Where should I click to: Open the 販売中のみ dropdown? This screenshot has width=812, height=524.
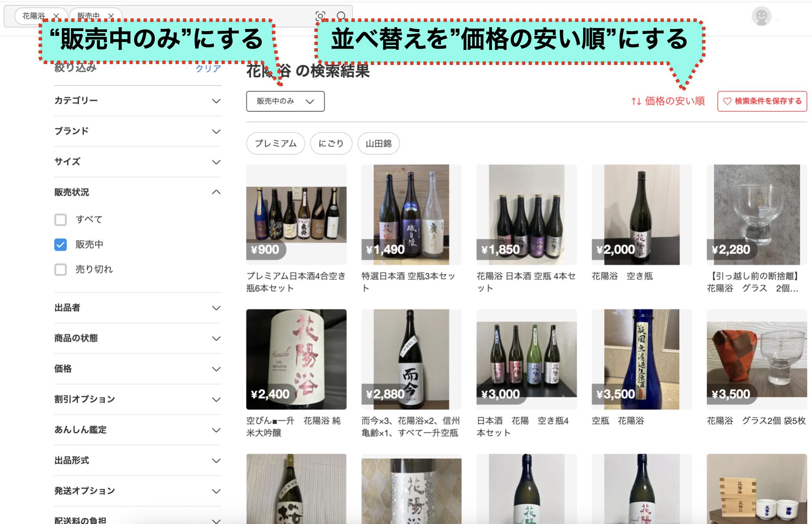(285, 101)
